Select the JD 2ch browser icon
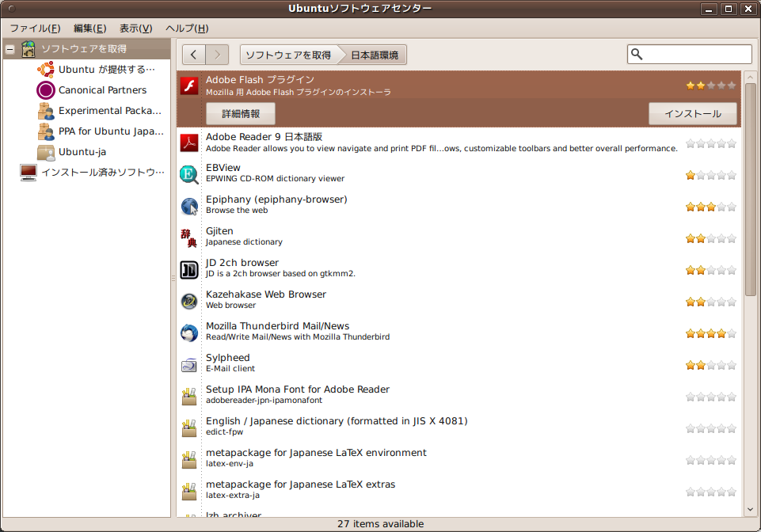Viewport: 761px width, 532px height. [189, 269]
